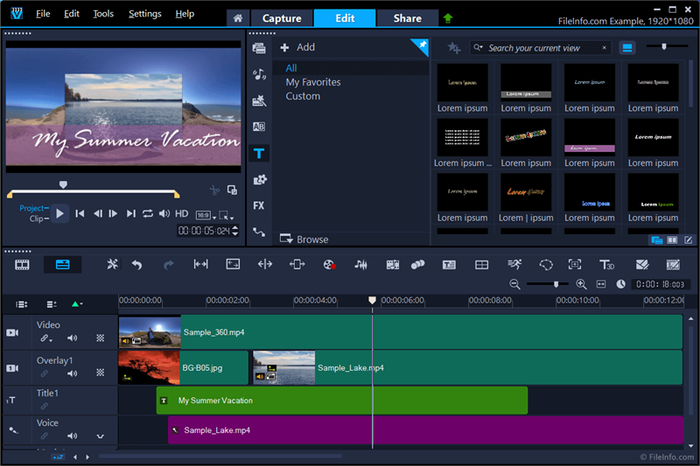This screenshot has height=466, width=700.
Task: Open the aspect ratio 16:9 dropdown
Action: pyautogui.click(x=205, y=216)
